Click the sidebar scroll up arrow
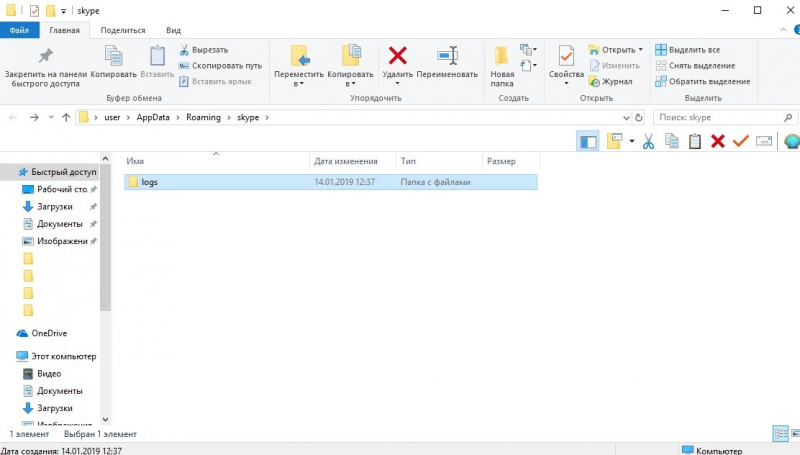800x455 pixels. pyautogui.click(x=105, y=159)
